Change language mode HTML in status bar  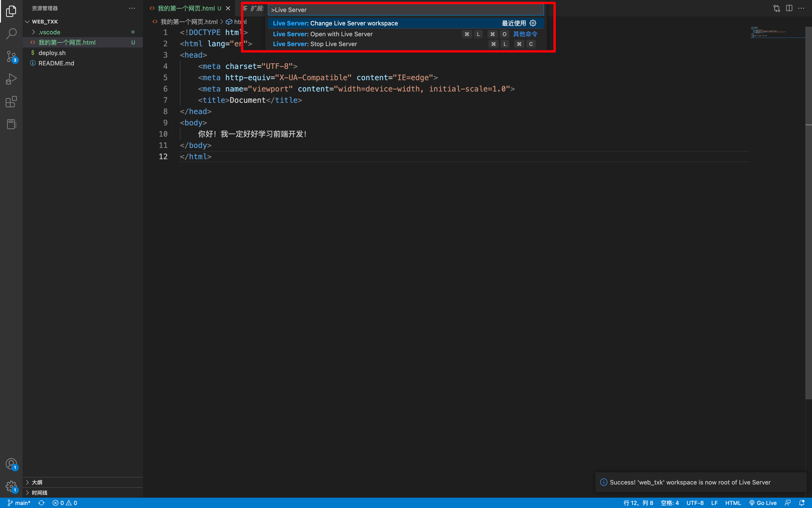point(733,503)
